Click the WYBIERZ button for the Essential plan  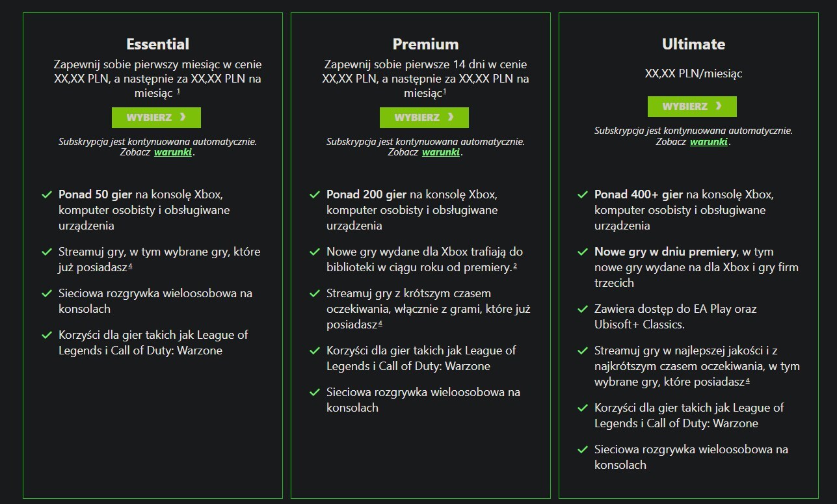pos(156,118)
